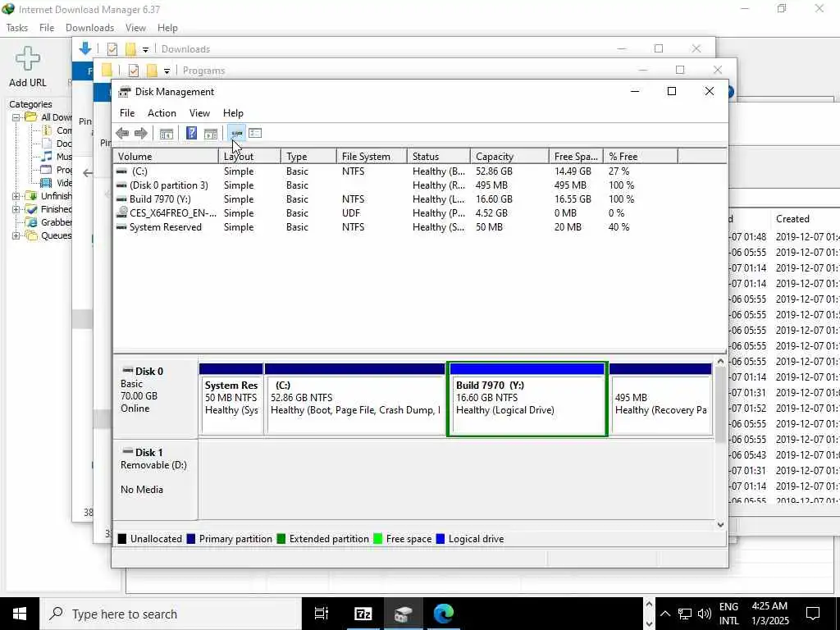Sort by the Volume column header
840x630 pixels.
166,157
